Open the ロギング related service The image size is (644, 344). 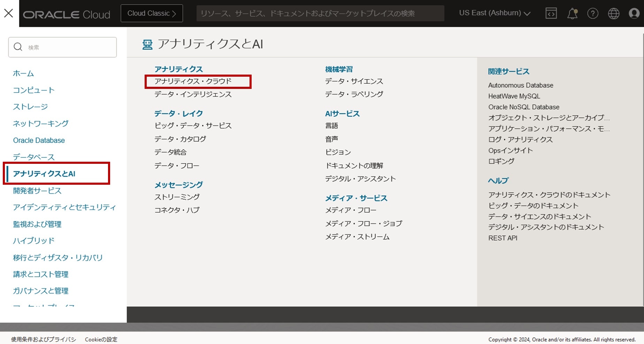pyautogui.click(x=501, y=161)
